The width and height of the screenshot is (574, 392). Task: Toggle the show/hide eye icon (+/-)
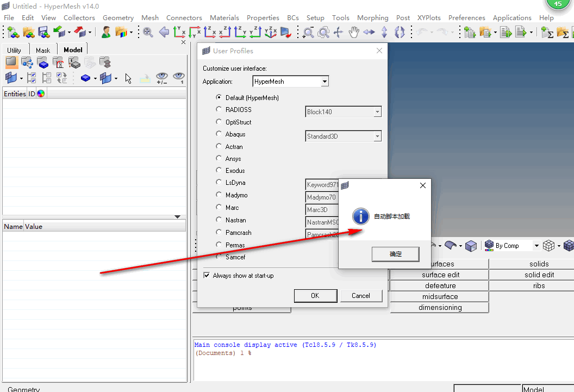(x=161, y=78)
